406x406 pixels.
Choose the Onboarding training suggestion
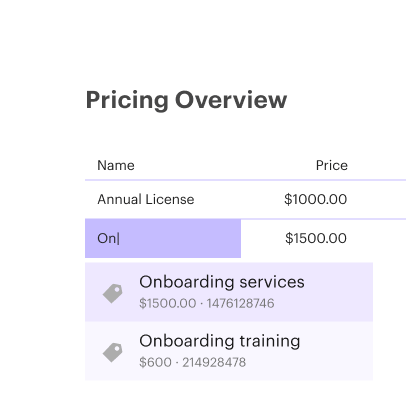(x=229, y=351)
